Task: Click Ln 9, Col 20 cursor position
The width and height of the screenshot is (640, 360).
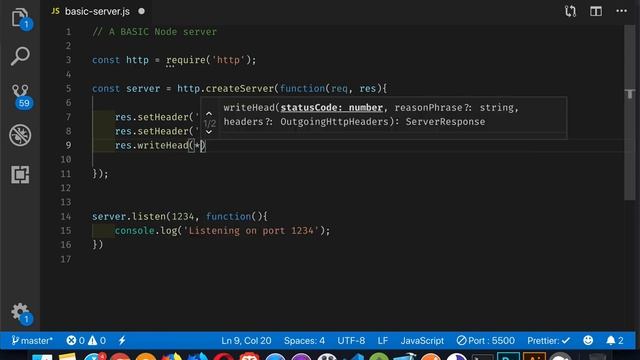Action: pyautogui.click(x=246, y=340)
